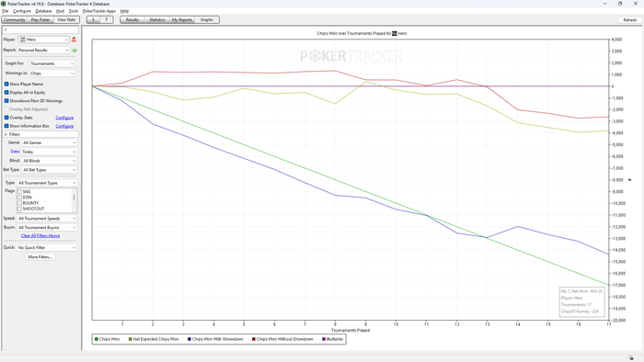
Task: Switch to the Graphs tab
Action: click(207, 19)
